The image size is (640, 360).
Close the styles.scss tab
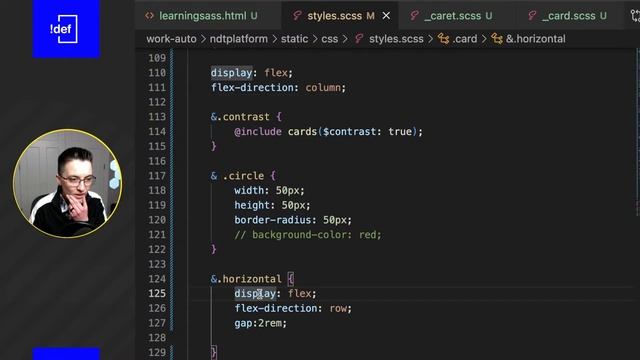386,16
